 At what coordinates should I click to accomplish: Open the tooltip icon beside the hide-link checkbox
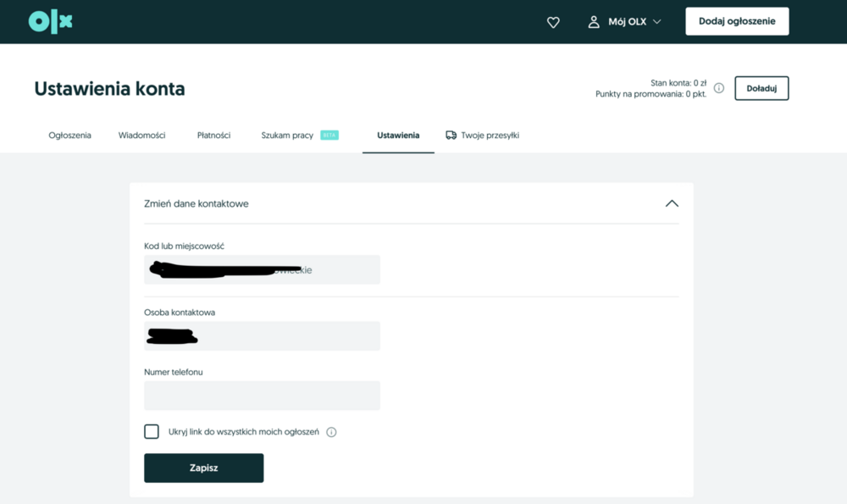[331, 432]
